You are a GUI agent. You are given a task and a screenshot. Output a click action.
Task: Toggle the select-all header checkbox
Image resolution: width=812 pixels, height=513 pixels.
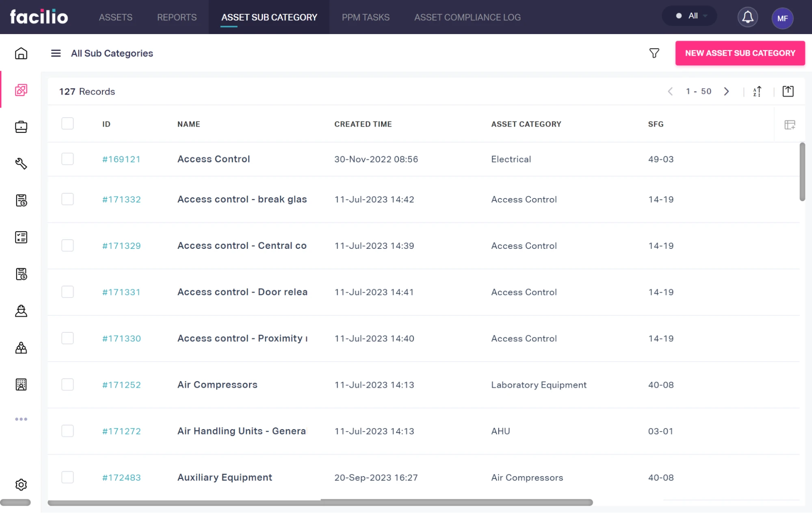[x=67, y=123]
